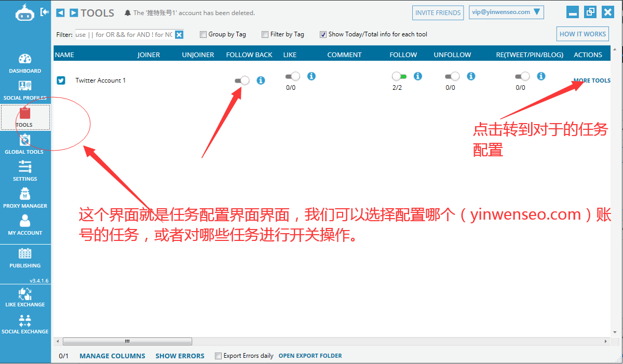
Task: Open MORE TOOLS for Twitter Account 1
Action: [592, 80]
